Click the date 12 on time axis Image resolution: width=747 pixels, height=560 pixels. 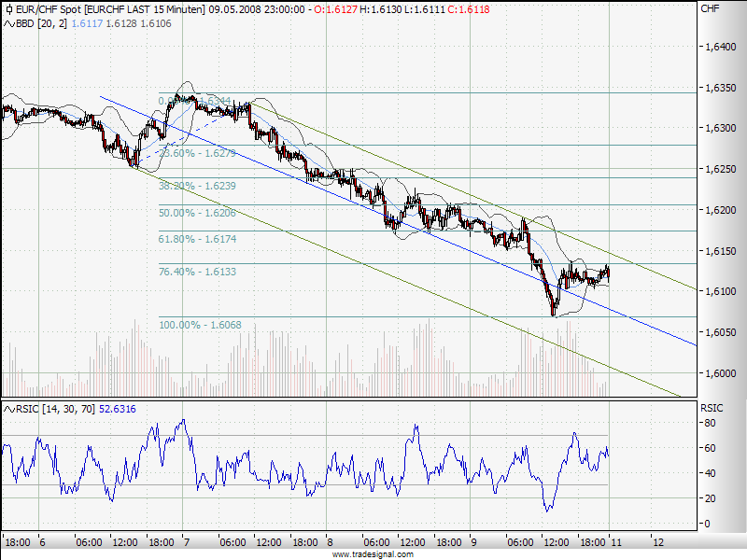click(658, 542)
